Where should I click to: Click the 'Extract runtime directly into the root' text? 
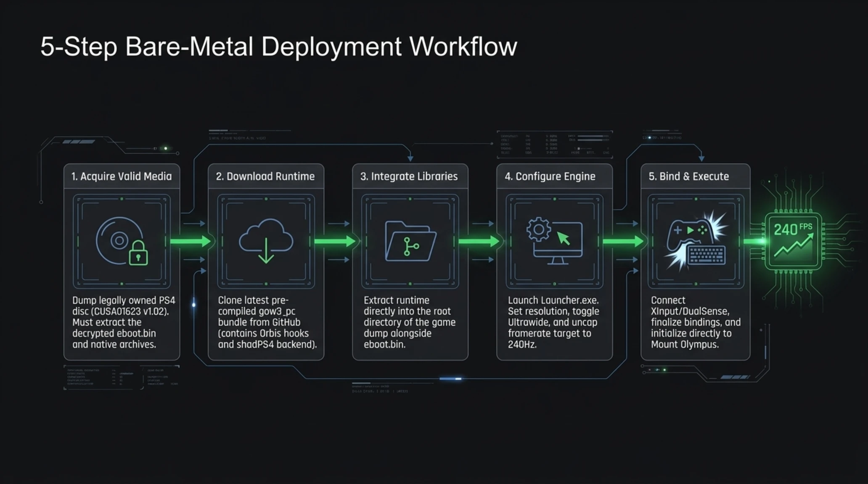409,322
